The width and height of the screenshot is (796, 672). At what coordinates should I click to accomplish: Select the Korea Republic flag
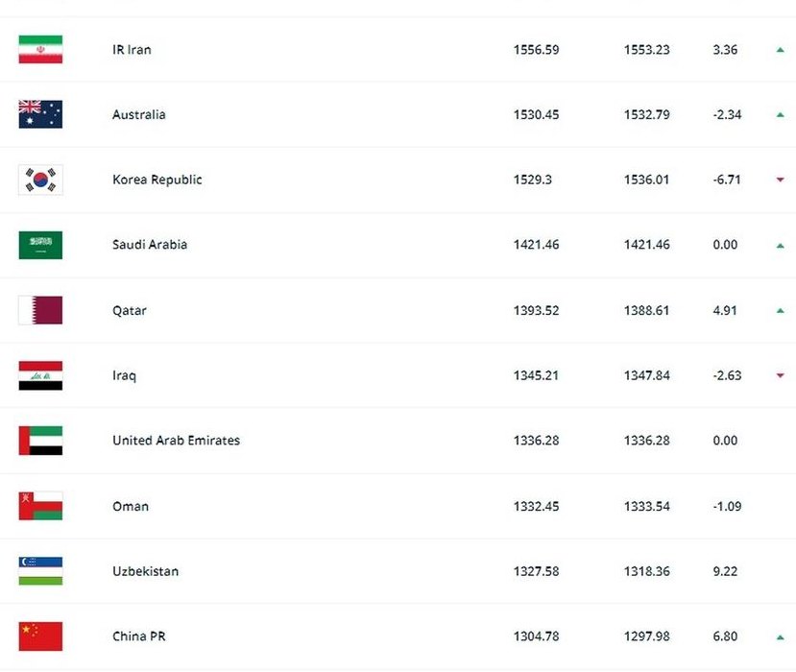(x=40, y=180)
